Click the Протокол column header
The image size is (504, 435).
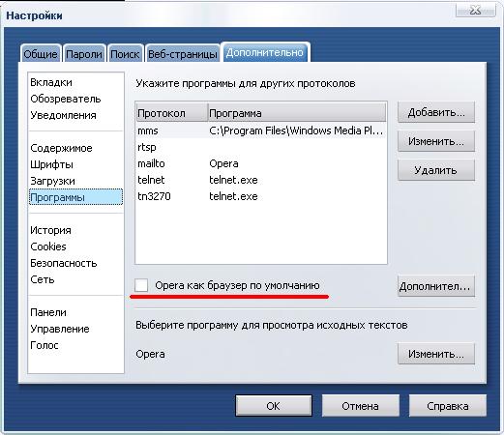(171, 113)
